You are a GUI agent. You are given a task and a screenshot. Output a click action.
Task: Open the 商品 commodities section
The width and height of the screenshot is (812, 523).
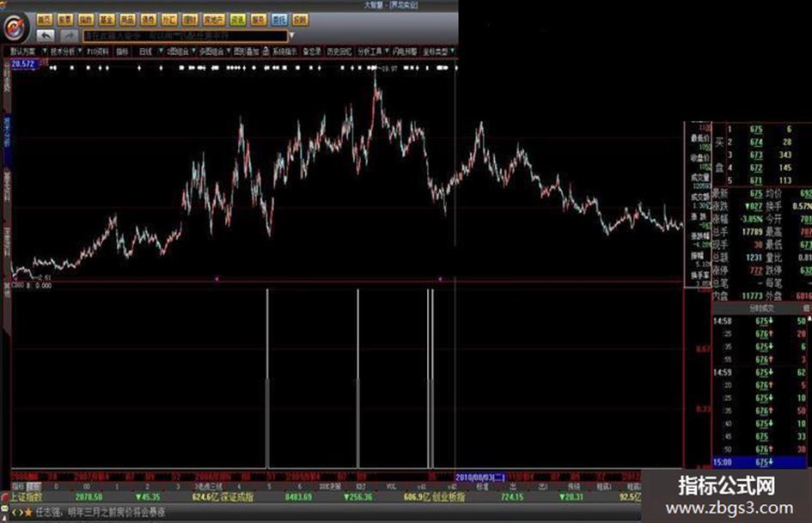tap(127, 20)
